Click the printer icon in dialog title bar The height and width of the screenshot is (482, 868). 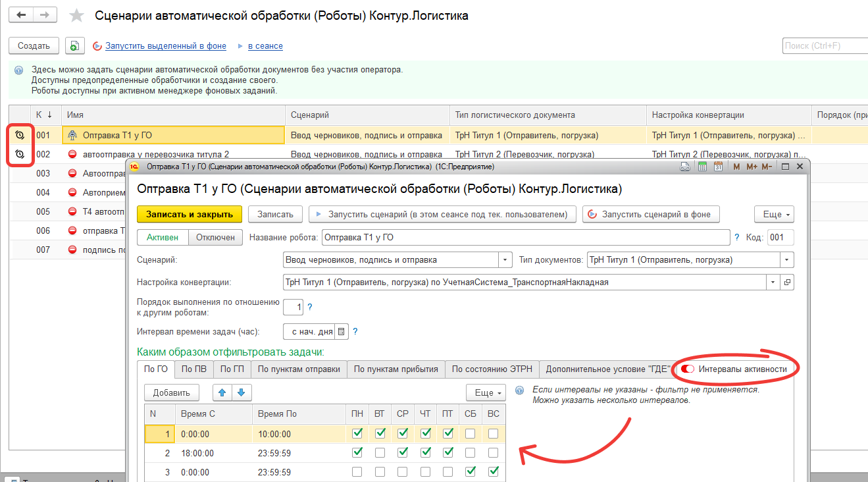pyautogui.click(x=685, y=167)
